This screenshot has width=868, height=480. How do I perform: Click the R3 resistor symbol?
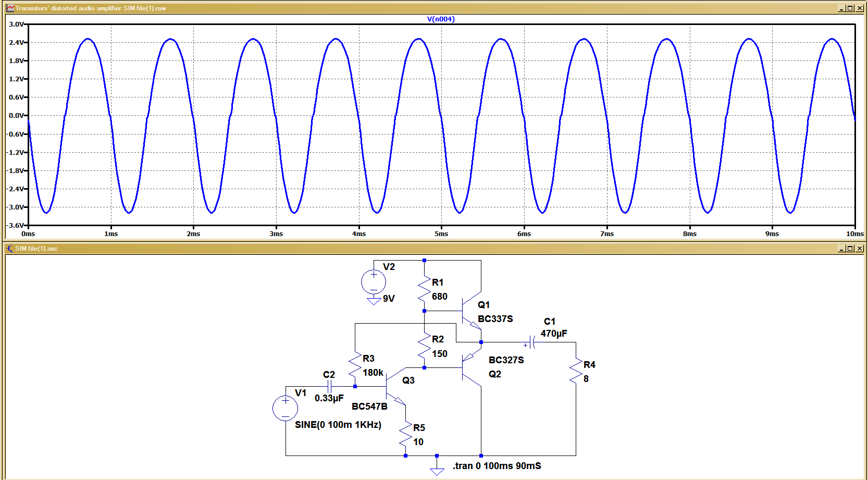[x=355, y=365]
